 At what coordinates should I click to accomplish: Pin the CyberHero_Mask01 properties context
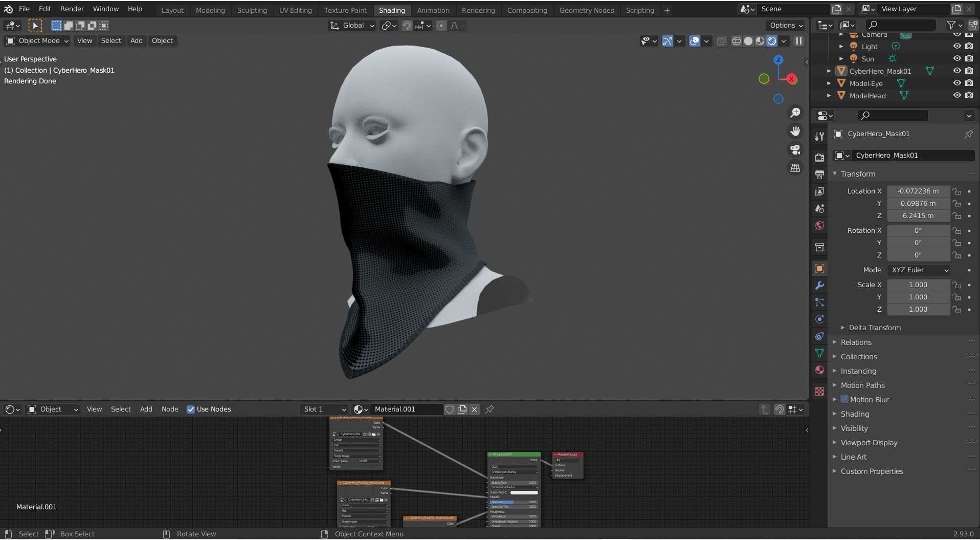[x=968, y=134]
